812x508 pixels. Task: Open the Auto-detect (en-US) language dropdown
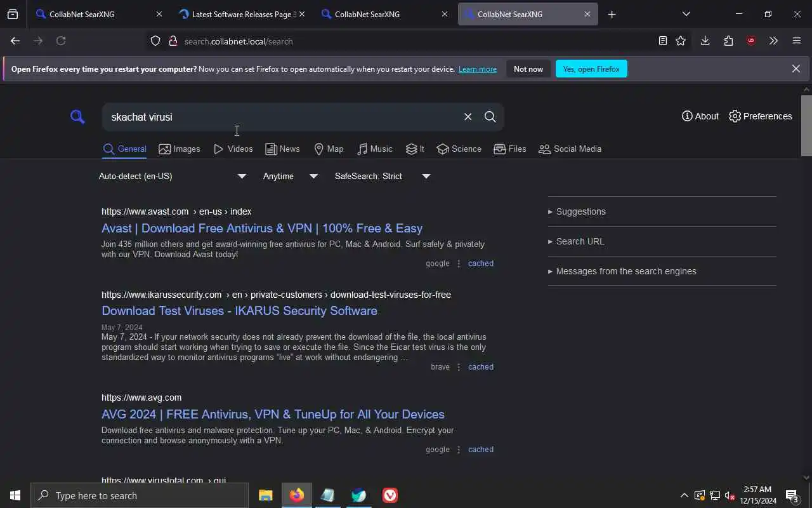(173, 176)
